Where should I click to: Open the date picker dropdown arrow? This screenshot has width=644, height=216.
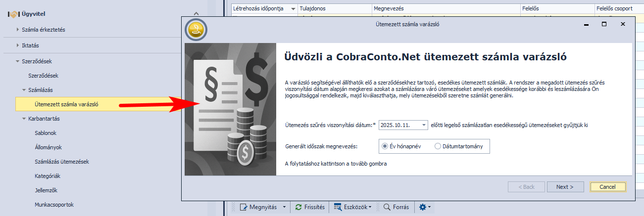click(424, 126)
